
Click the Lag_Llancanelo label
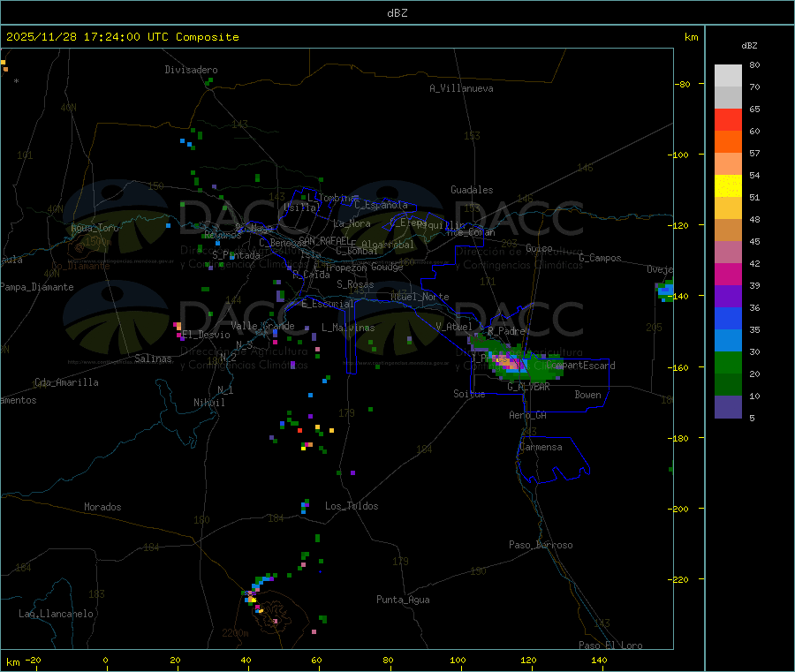(x=57, y=613)
